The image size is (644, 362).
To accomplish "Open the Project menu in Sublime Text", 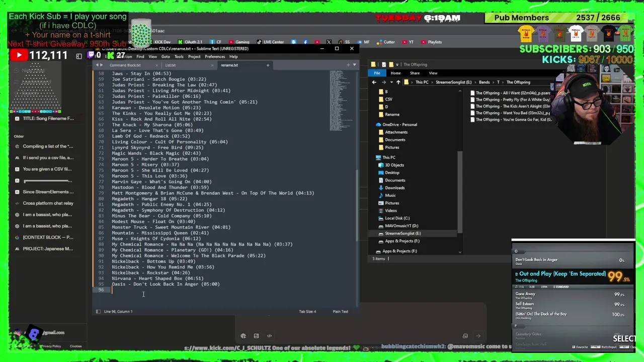I will (194, 56).
